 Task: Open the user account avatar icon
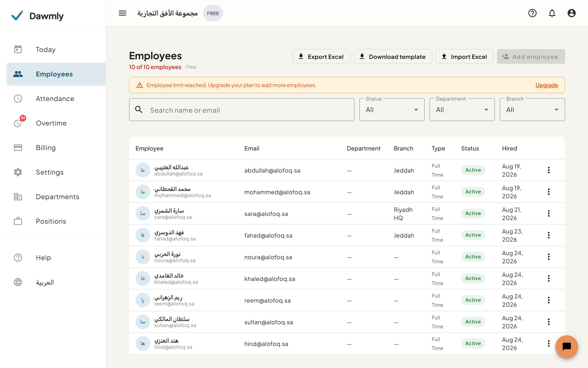tap(571, 13)
